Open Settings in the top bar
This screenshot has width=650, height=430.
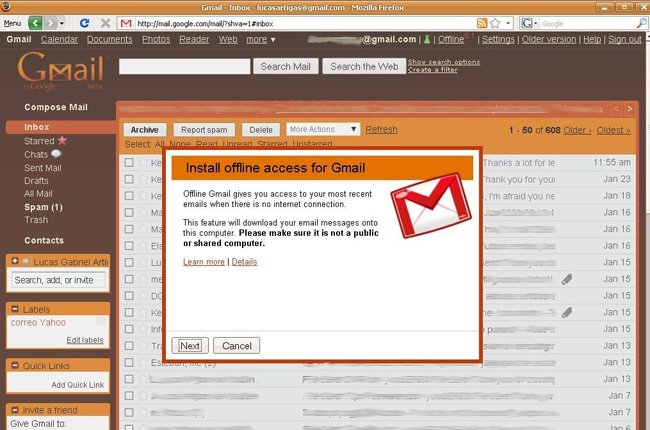[x=498, y=39]
